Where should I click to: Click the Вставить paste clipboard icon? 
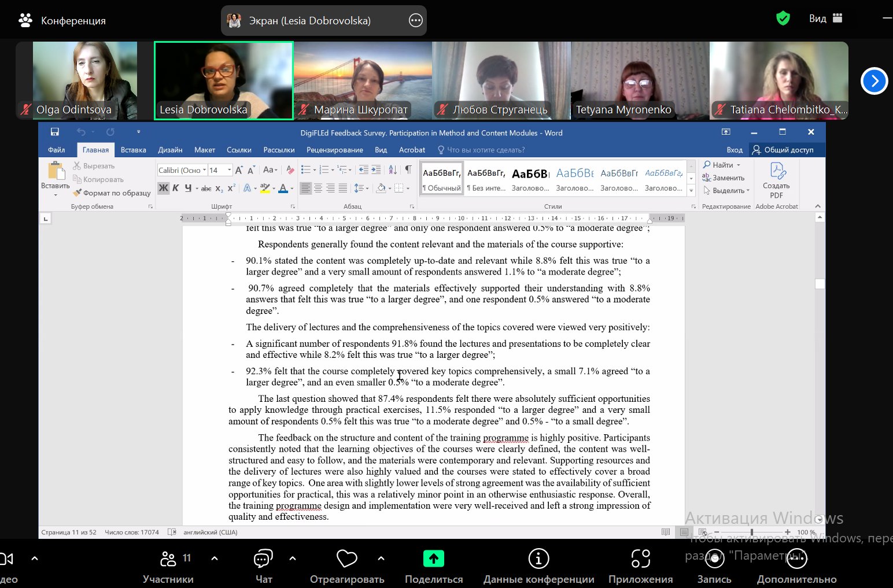(x=56, y=171)
